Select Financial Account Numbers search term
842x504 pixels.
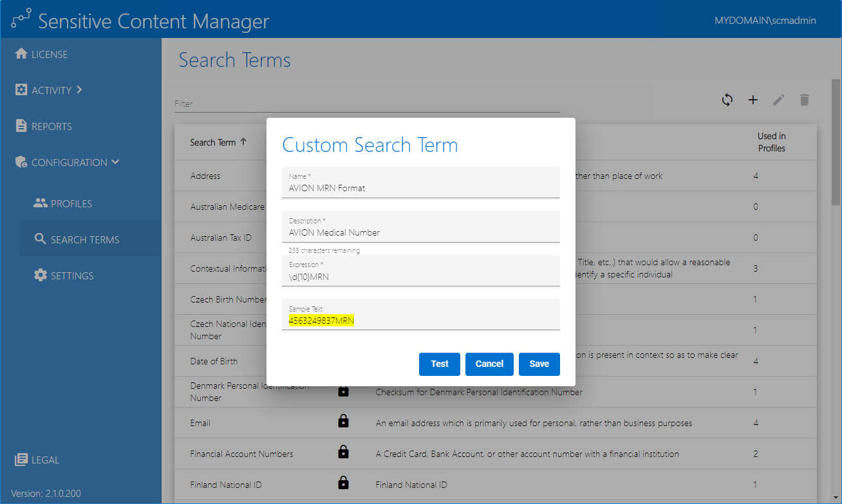(241, 454)
